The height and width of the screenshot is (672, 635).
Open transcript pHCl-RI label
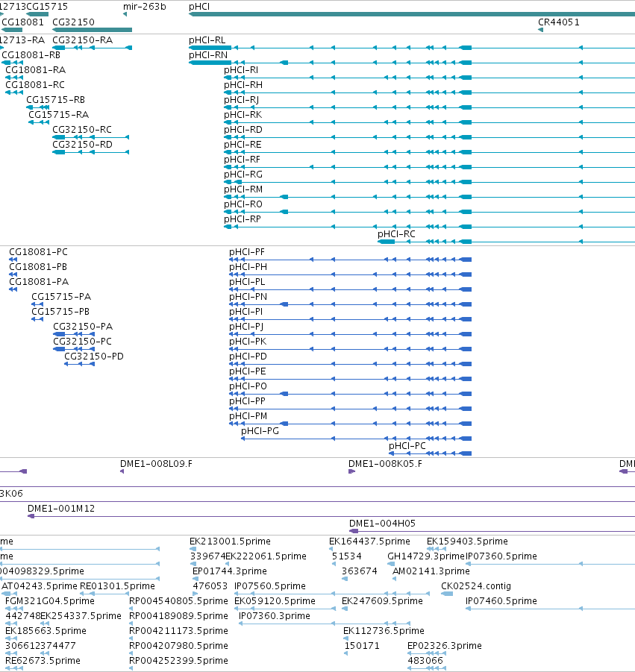point(241,70)
